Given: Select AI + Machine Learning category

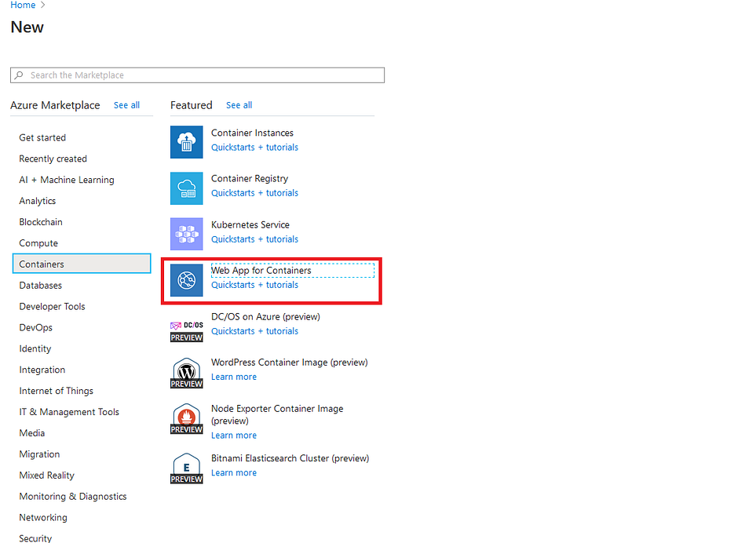Looking at the screenshot, I should tap(67, 180).
